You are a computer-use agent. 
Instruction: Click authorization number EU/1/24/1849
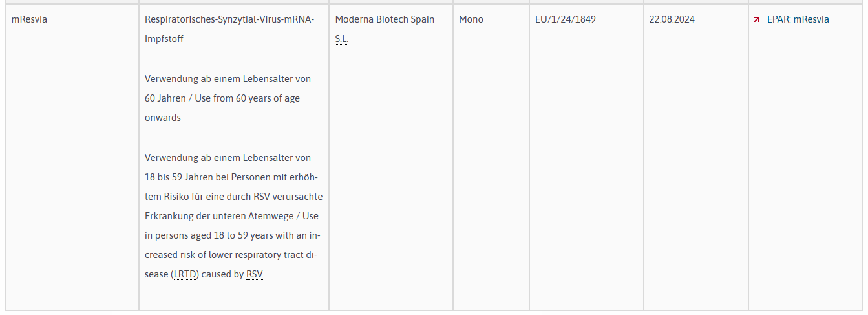(x=565, y=19)
